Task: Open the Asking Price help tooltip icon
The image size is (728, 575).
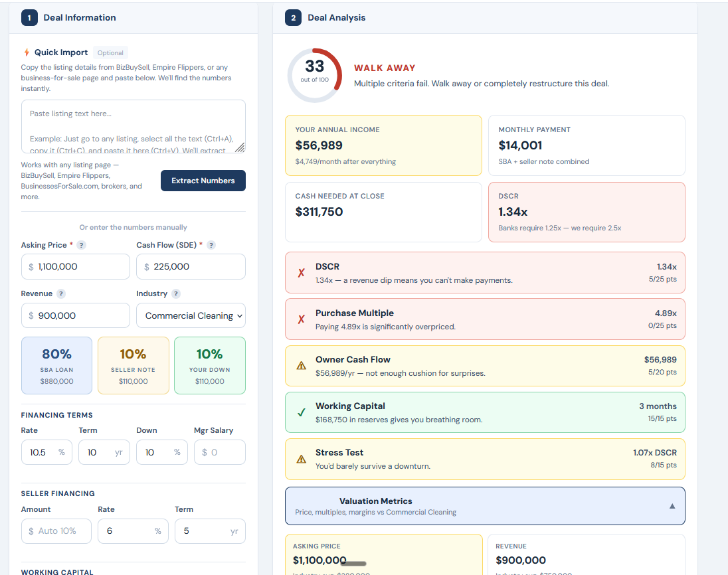Action: pyautogui.click(x=81, y=245)
